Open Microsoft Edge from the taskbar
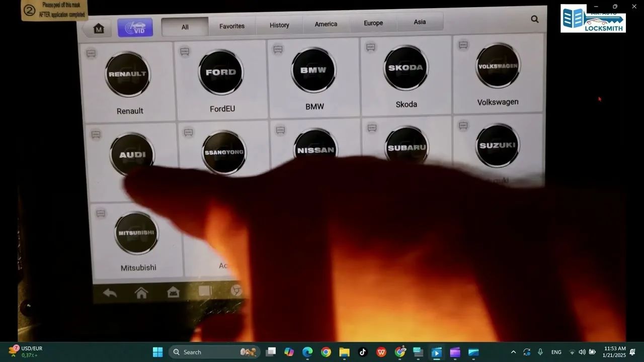644x362 pixels. pyautogui.click(x=307, y=352)
